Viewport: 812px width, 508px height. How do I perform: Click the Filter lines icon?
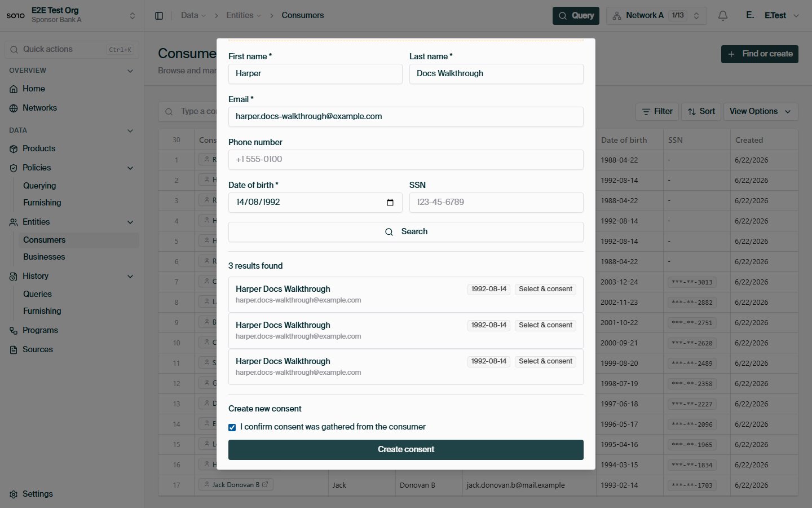click(646, 112)
